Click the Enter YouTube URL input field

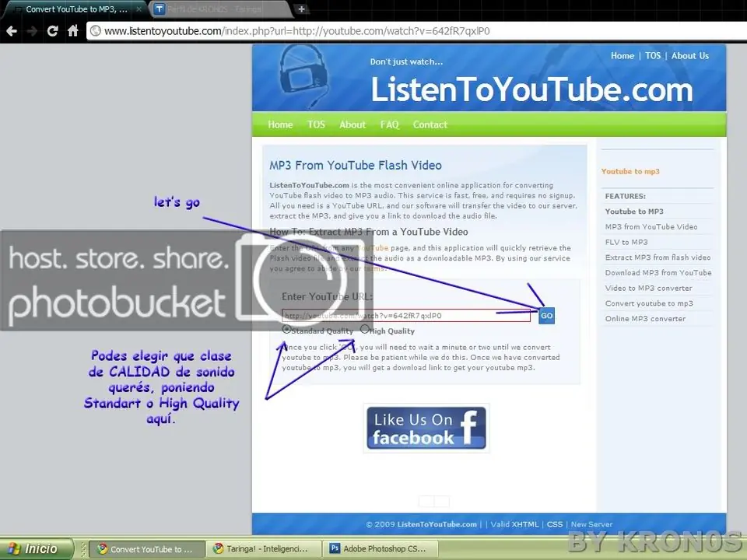406,316
